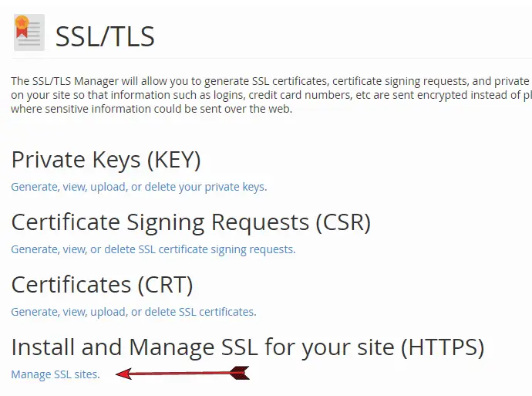The width and height of the screenshot is (532, 396).
Task: Click the gray lines on the certificate icon
Action: pos(31,34)
